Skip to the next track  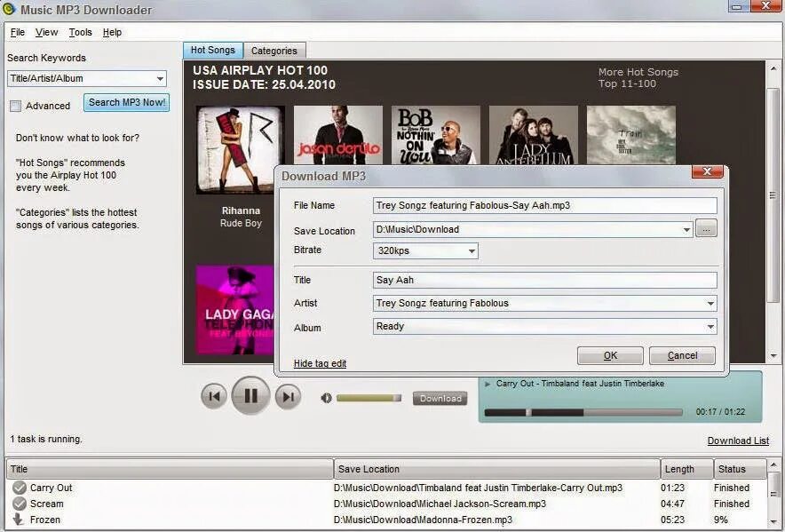click(287, 396)
